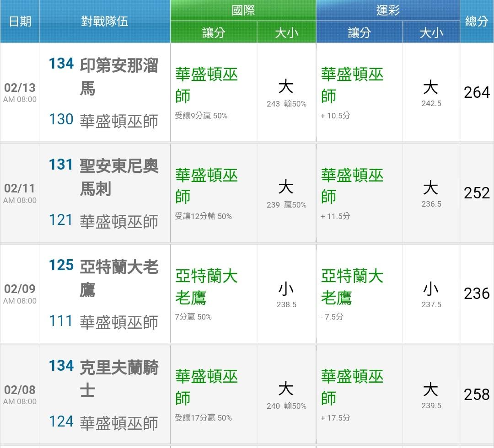Click 237.5 over/under value
Image resolution: width=494 pixels, height=448 pixels.
[431, 304]
